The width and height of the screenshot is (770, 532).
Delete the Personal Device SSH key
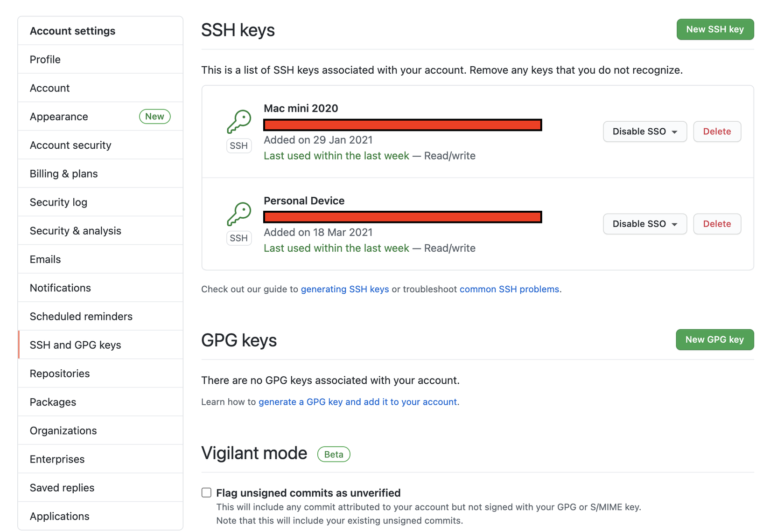(x=717, y=224)
